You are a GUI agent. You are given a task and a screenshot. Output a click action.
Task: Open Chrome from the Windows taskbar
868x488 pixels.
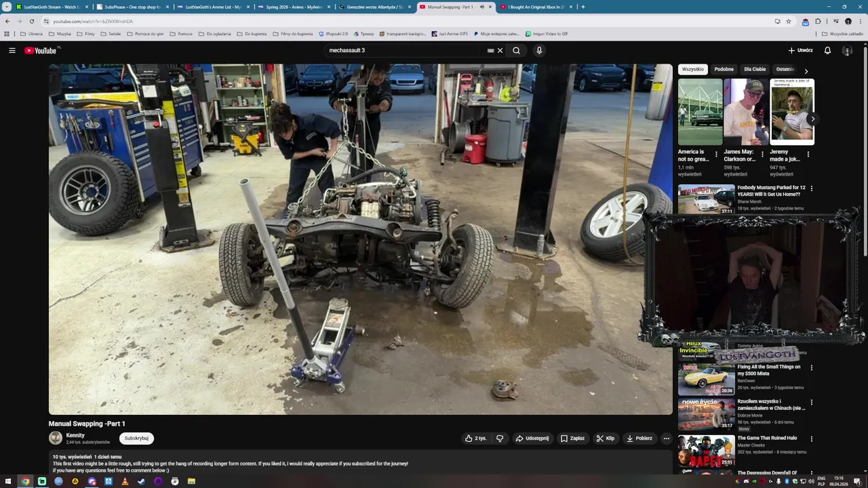[25, 481]
